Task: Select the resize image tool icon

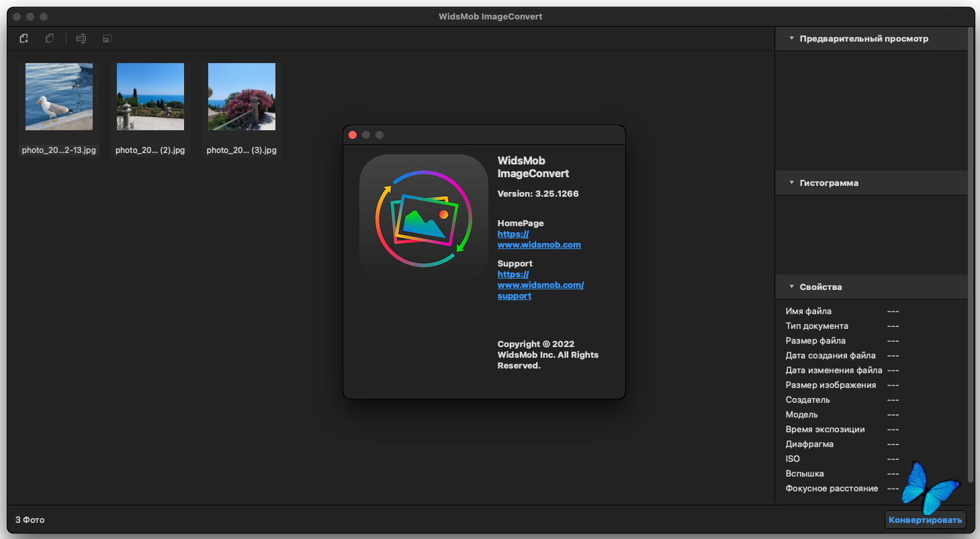Action: (x=107, y=38)
